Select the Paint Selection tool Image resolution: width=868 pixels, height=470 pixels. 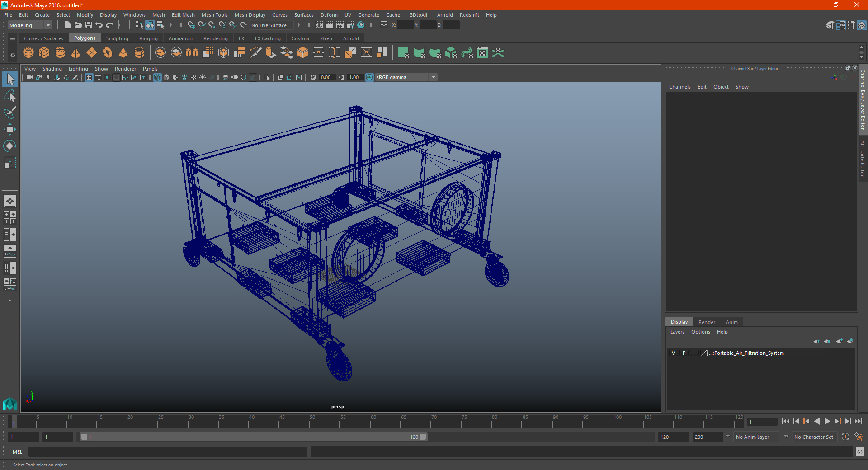tap(9, 113)
